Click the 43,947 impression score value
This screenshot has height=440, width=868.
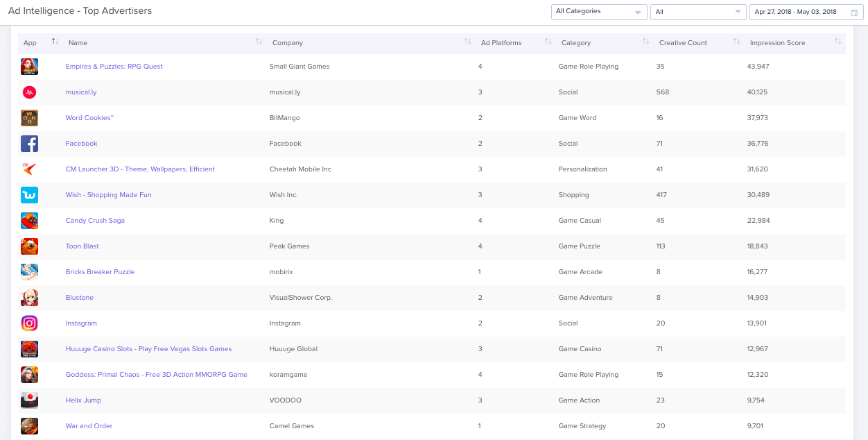pyautogui.click(x=758, y=67)
